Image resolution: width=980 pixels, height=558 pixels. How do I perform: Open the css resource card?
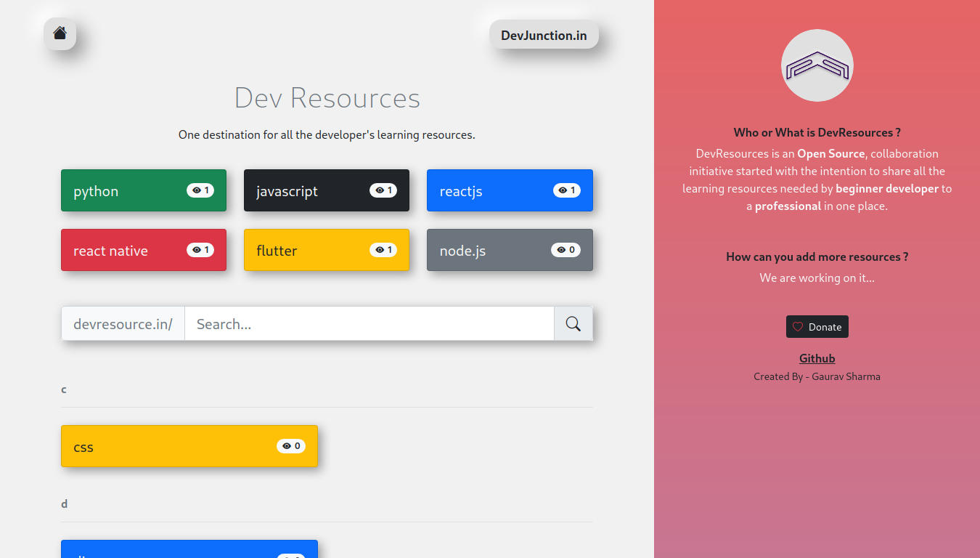tap(145, 446)
